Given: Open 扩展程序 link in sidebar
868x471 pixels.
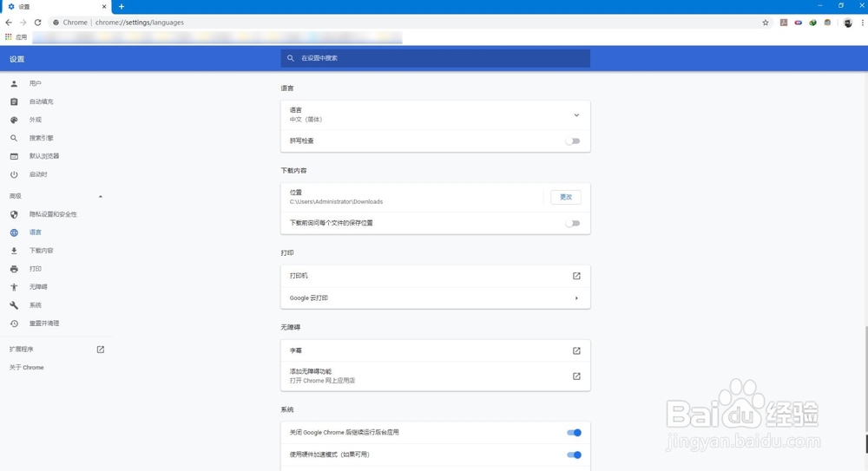Looking at the screenshot, I should point(21,350).
